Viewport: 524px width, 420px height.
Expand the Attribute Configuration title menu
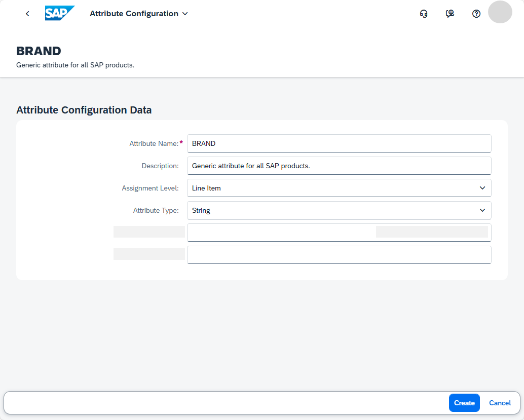[x=139, y=14]
